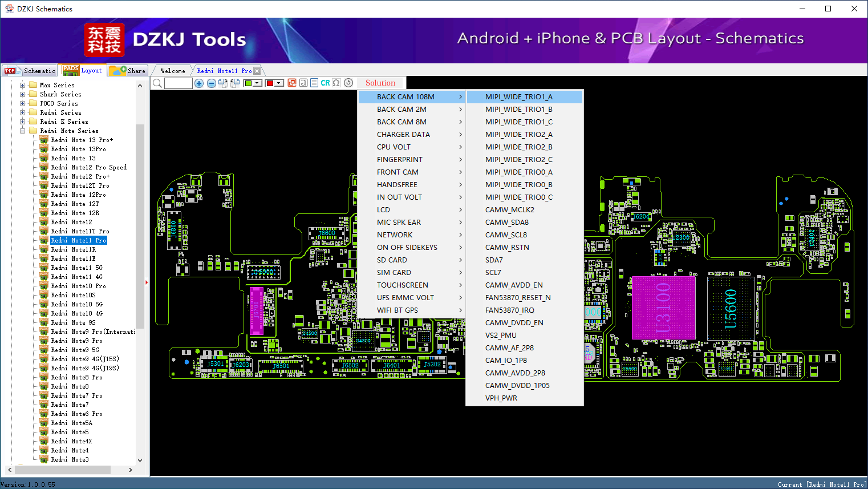Open the Welcome tab
The height and width of the screenshot is (489, 868).
click(173, 71)
